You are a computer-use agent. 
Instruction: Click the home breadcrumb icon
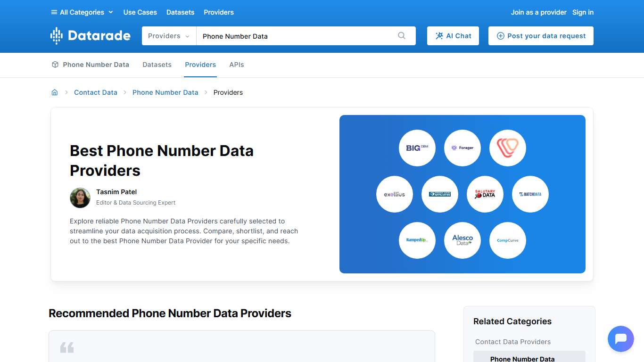[55, 92]
